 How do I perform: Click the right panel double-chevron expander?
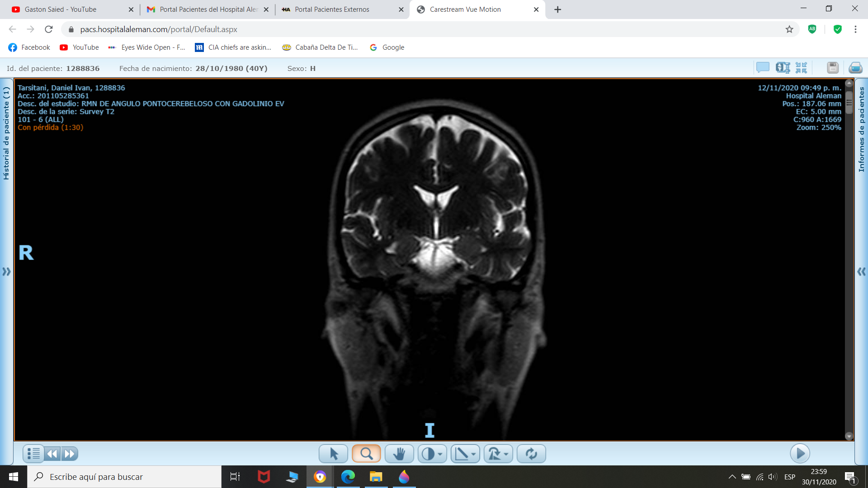tap(861, 272)
